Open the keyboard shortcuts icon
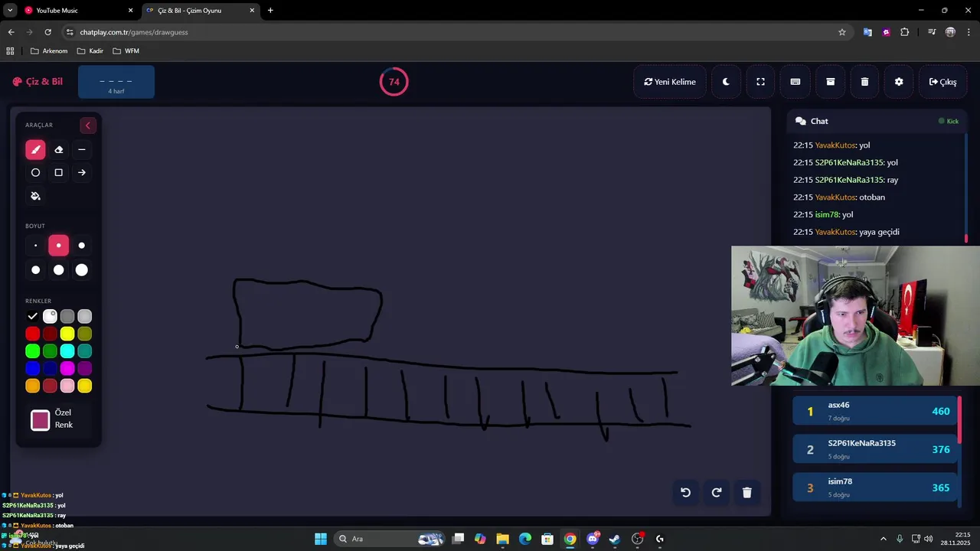The image size is (980, 551). coord(795,82)
